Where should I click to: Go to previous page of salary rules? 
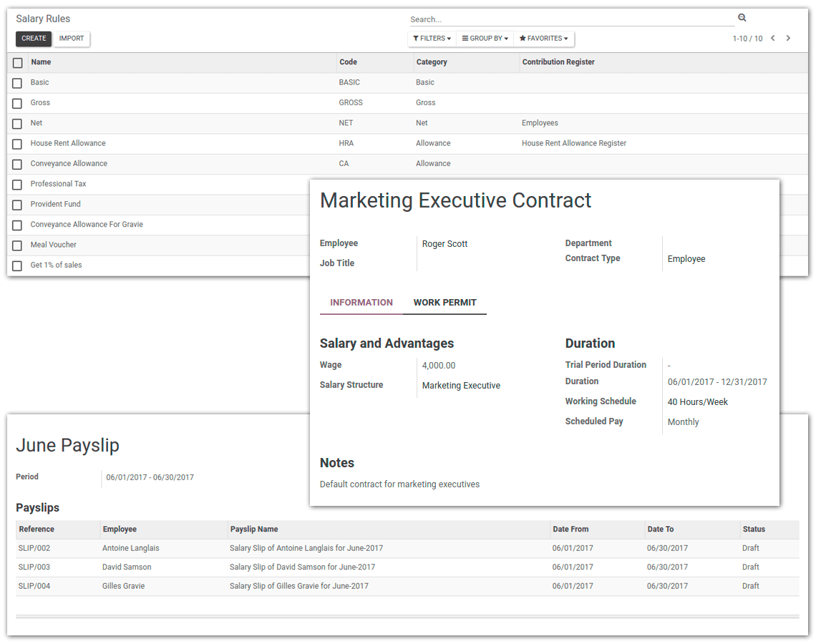tap(772, 38)
